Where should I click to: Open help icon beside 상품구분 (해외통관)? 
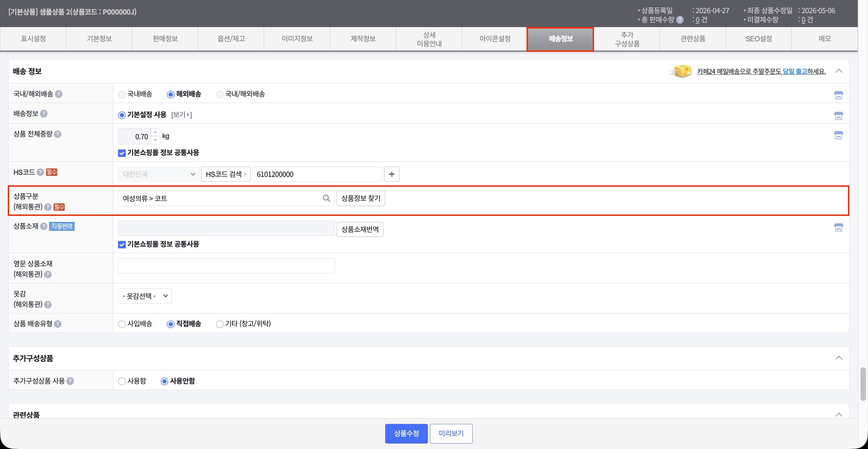[x=48, y=207]
